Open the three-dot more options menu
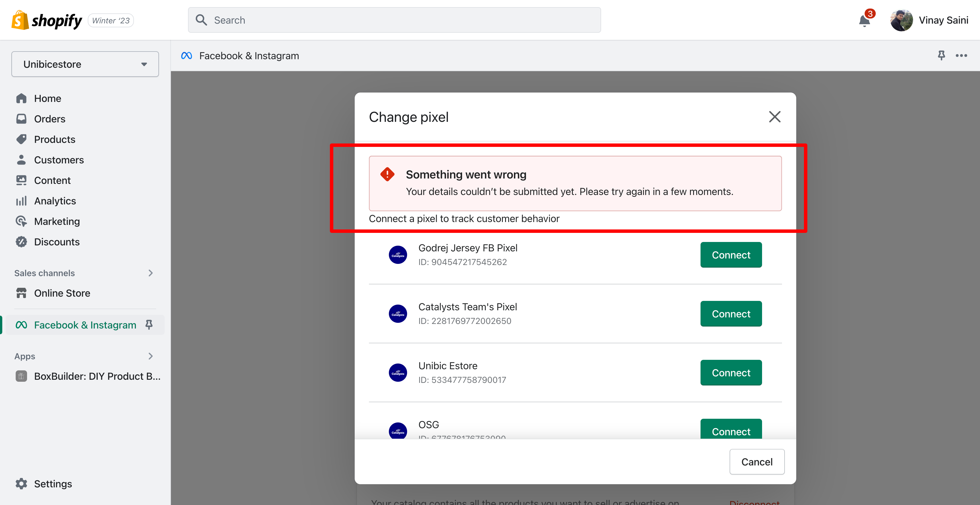 [x=961, y=56]
